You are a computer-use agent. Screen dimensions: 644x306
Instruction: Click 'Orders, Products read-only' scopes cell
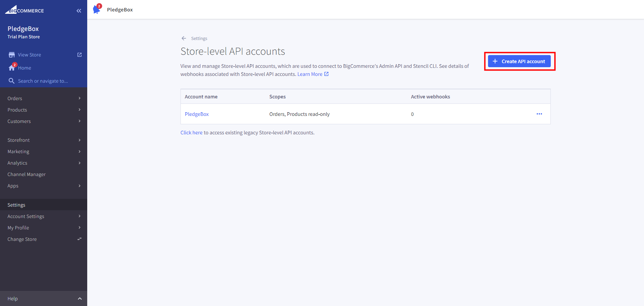click(x=300, y=114)
